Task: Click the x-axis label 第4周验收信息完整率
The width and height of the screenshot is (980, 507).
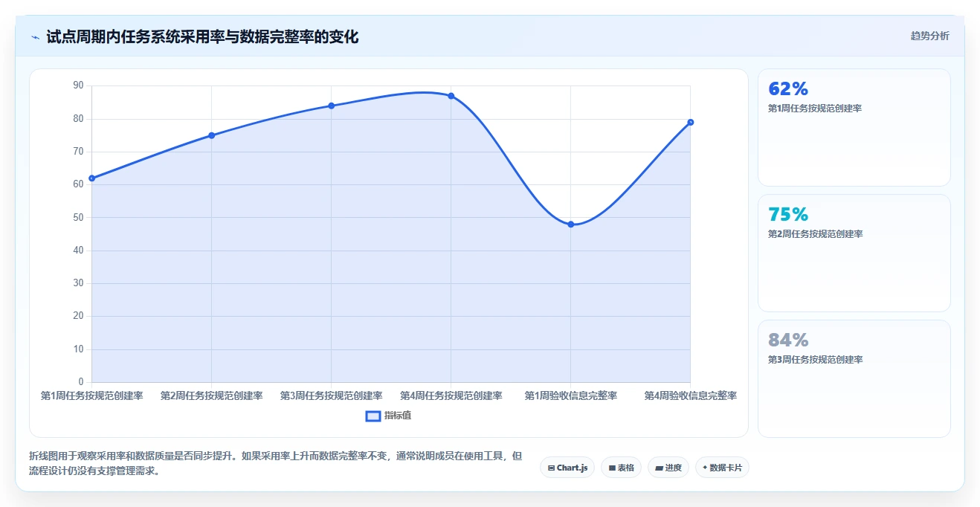Action: (690, 396)
